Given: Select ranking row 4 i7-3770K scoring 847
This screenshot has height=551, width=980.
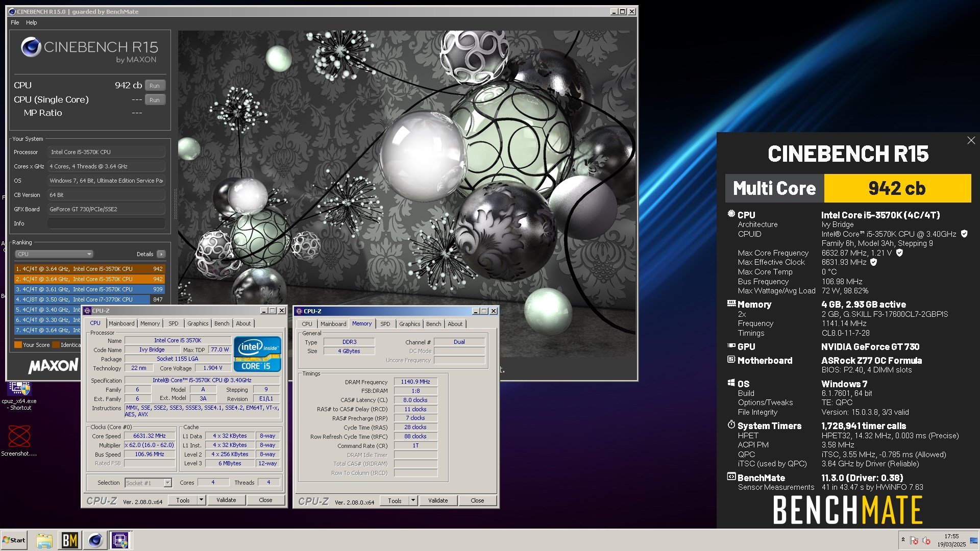Looking at the screenshot, I should click(89, 299).
